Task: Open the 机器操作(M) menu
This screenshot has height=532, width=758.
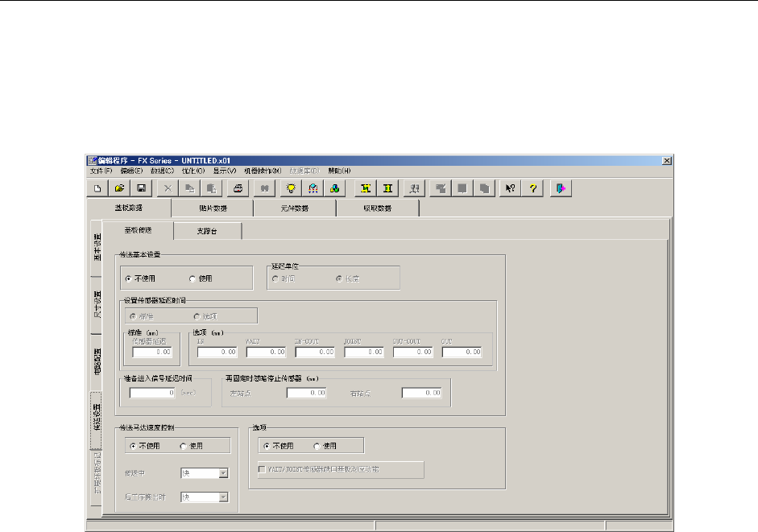Action: pyautogui.click(x=263, y=171)
